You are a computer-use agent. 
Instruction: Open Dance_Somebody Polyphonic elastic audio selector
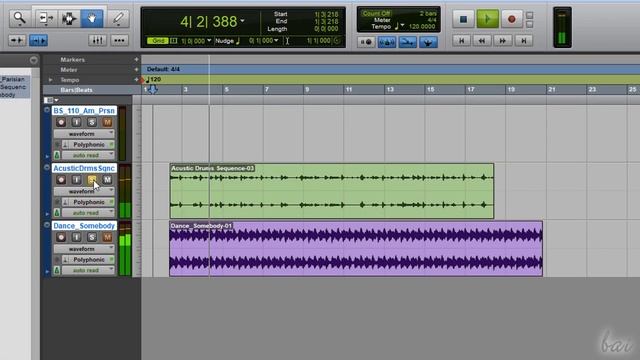[x=88, y=260]
